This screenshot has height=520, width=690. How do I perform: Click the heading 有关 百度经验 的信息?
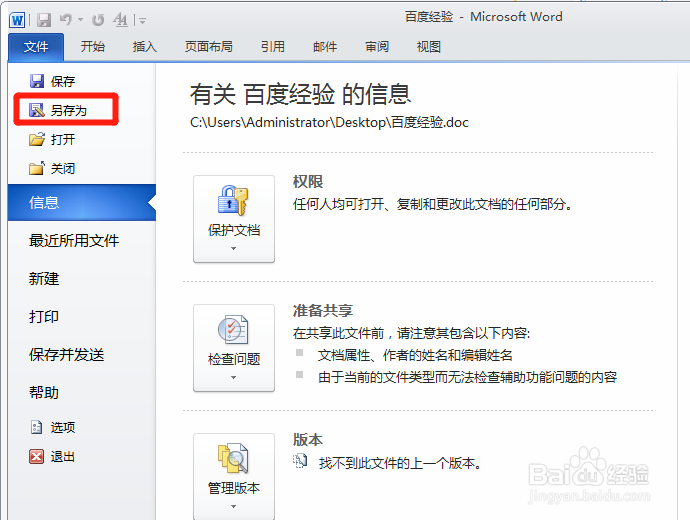(x=300, y=95)
